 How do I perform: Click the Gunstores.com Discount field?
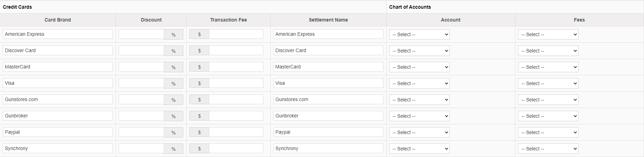pos(141,99)
